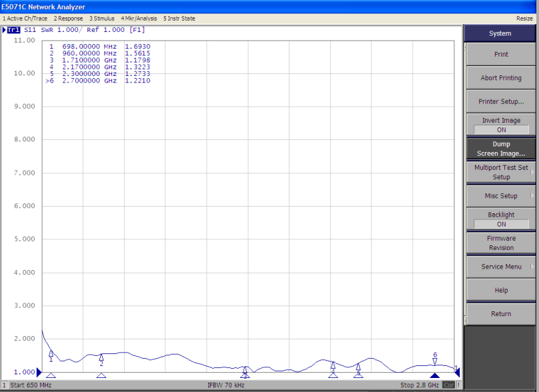Click Dump Screen Image softkey
Viewport: 539px width, 392px height.
[x=500, y=148]
